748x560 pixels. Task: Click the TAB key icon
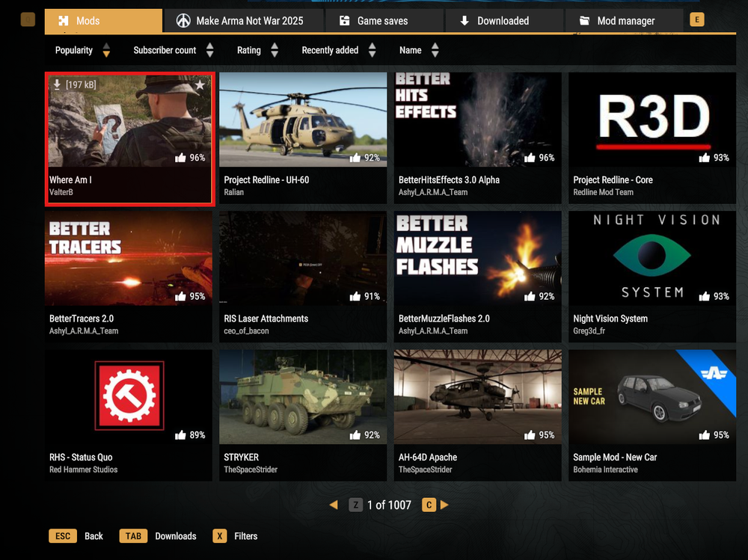pyautogui.click(x=133, y=535)
